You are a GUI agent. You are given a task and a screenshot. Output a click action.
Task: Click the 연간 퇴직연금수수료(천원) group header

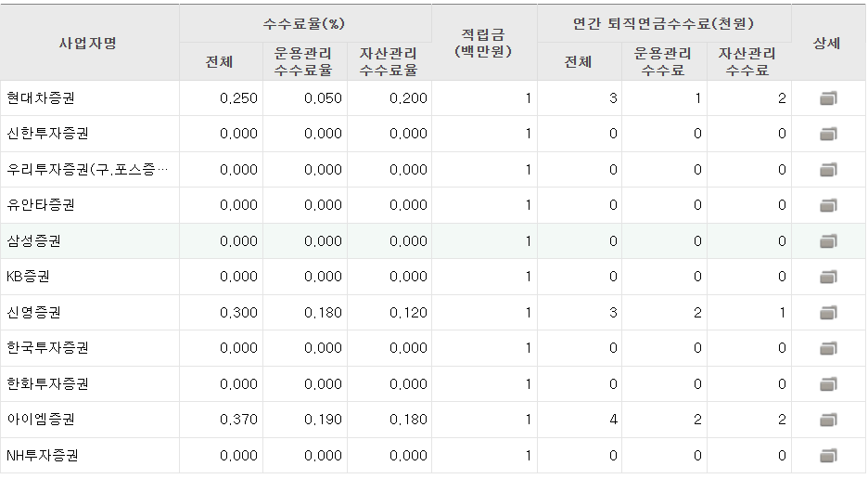coord(663,24)
